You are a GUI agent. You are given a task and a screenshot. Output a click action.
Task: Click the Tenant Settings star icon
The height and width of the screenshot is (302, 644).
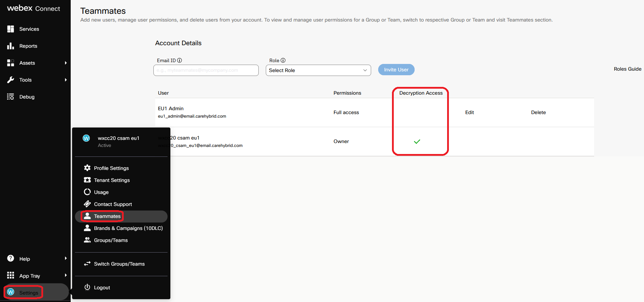tap(87, 180)
